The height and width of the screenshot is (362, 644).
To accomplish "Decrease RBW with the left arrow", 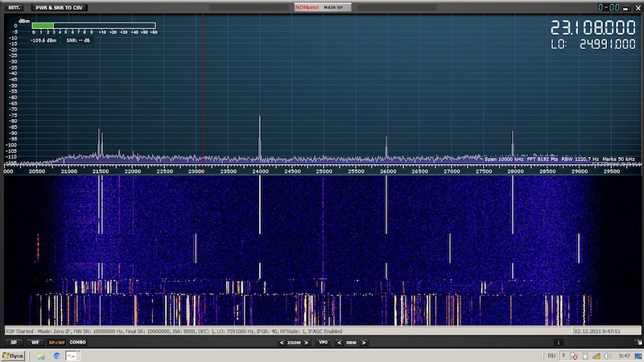I will click(340, 342).
